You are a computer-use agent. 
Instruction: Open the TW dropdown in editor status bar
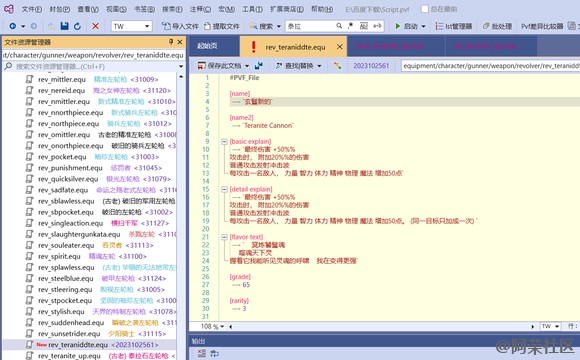pos(550,326)
